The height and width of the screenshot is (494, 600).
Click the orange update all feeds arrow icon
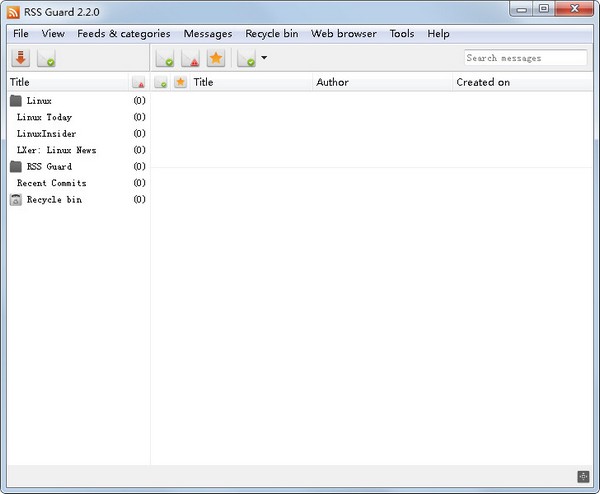pyautogui.click(x=21, y=58)
